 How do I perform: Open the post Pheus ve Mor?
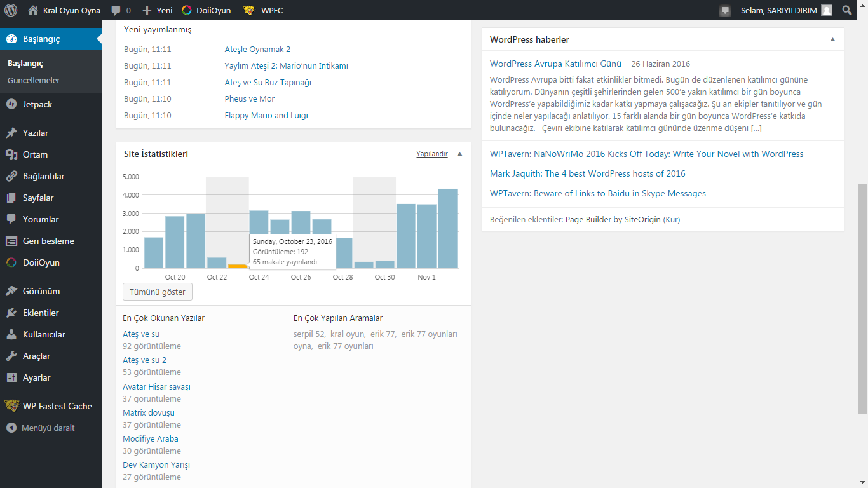point(250,99)
